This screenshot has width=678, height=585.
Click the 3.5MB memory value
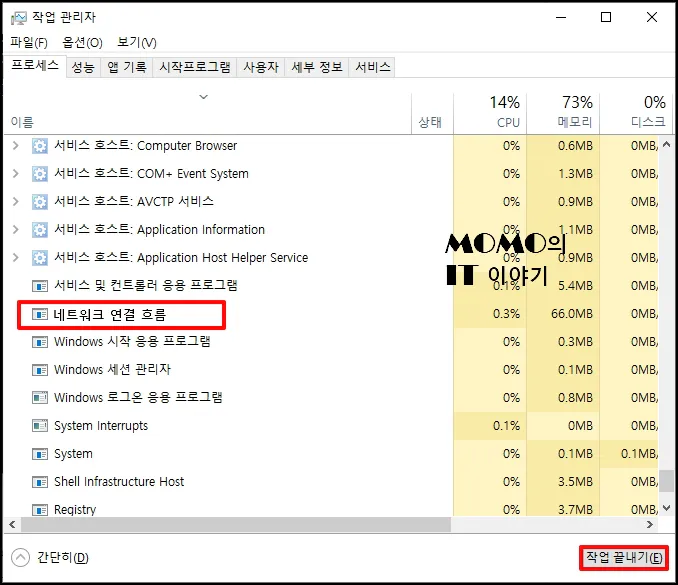click(575, 482)
